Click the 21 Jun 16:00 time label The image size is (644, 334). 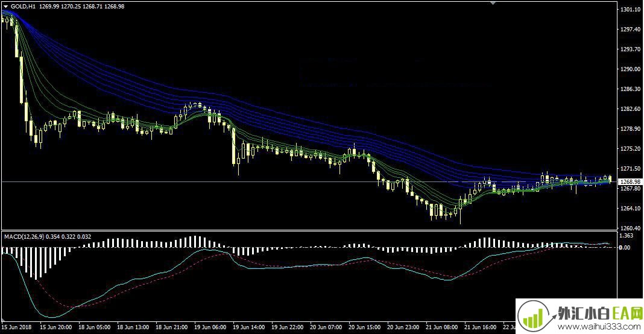[481, 327]
